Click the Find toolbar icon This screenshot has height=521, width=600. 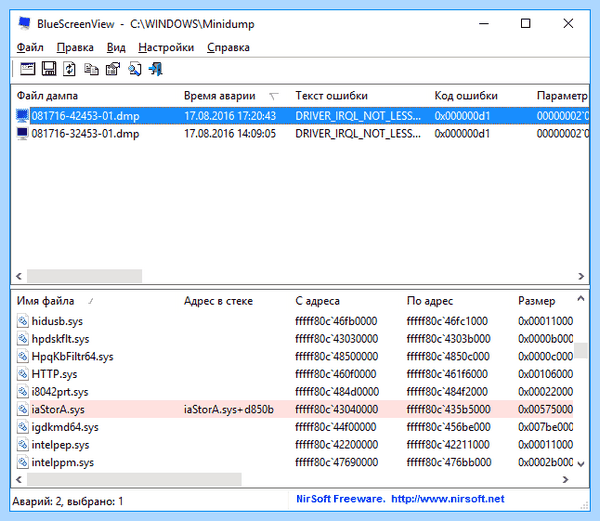pos(134,69)
